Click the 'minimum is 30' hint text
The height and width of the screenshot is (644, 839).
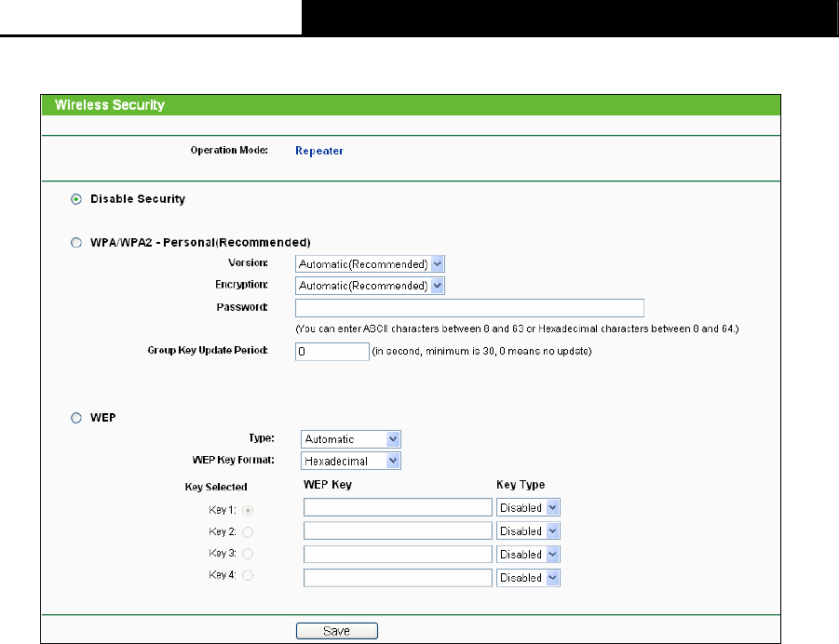(481, 352)
